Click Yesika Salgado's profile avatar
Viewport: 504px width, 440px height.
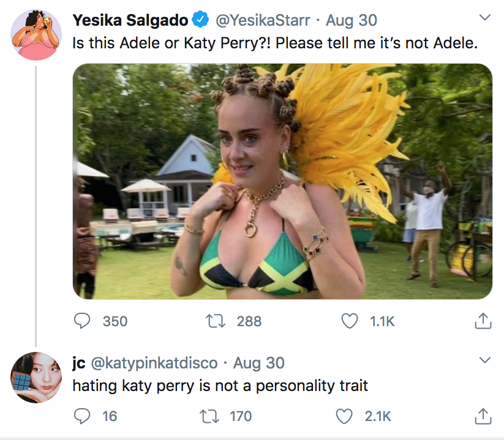(x=36, y=34)
